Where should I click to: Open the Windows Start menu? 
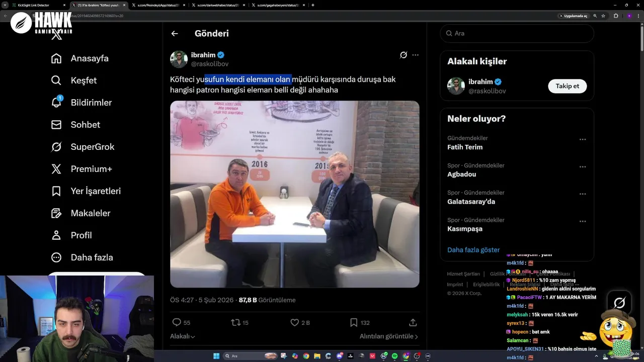(216, 356)
